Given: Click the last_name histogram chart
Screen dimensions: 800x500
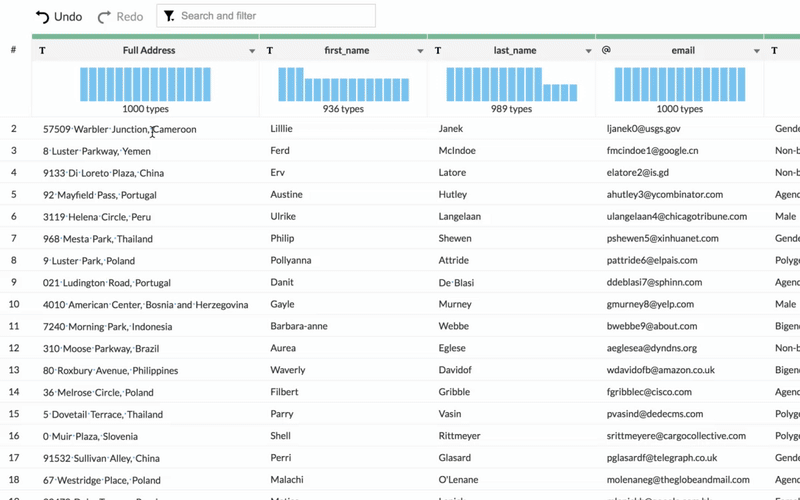Looking at the screenshot, I should click(512, 84).
